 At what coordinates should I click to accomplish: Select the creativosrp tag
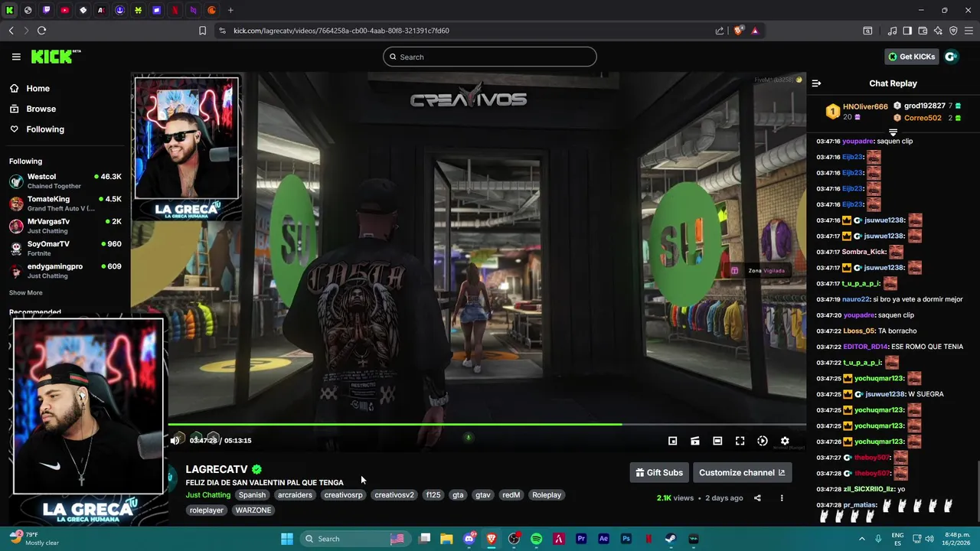click(343, 495)
